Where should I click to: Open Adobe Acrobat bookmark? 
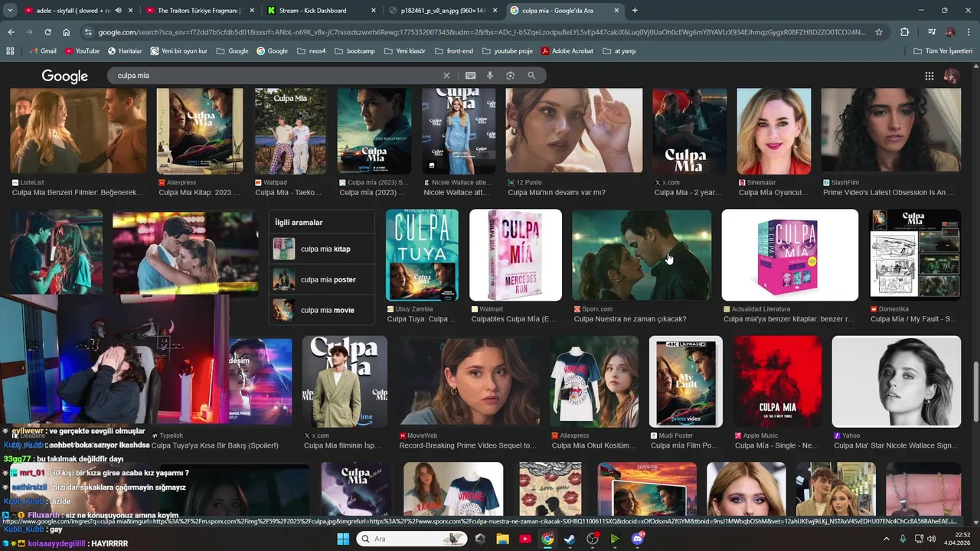coord(567,51)
